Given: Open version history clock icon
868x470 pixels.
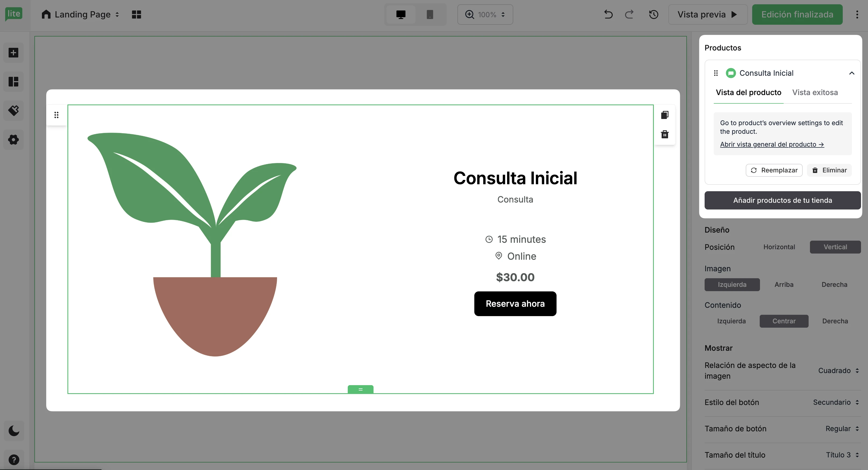Looking at the screenshot, I should [653, 15].
